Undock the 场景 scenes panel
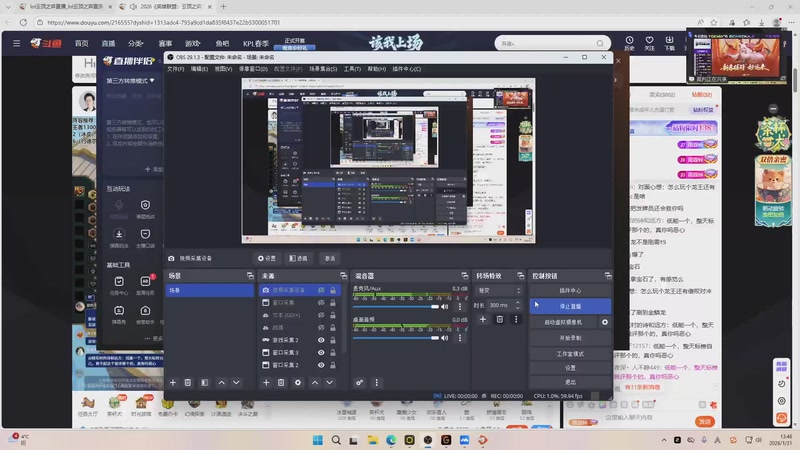Viewport: 800px width, 450px height. [x=250, y=276]
